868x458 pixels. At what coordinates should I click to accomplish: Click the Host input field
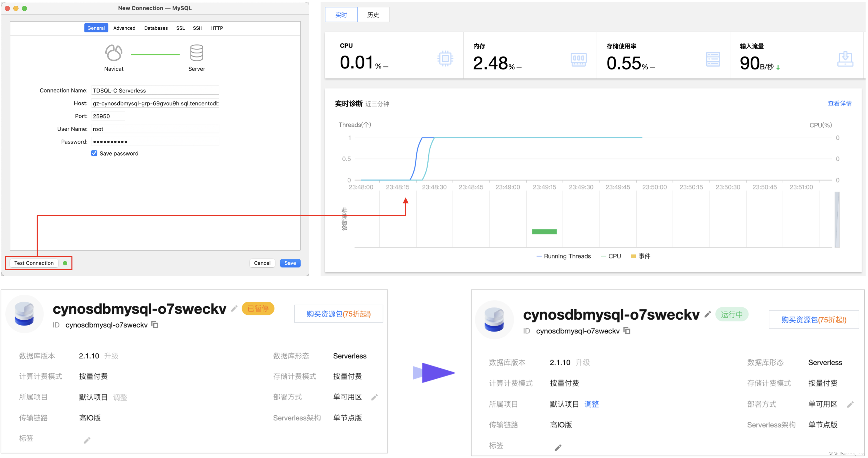(155, 103)
